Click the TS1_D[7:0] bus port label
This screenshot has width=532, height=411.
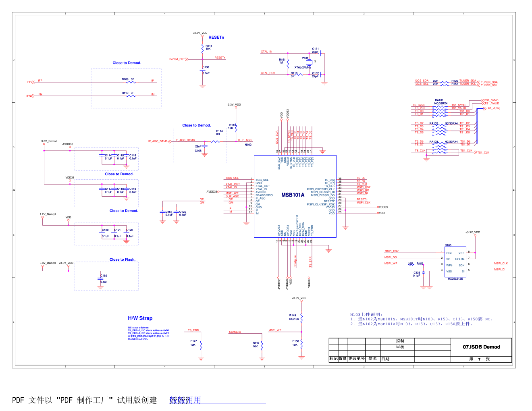pyautogui.click(x=493, y=108)
